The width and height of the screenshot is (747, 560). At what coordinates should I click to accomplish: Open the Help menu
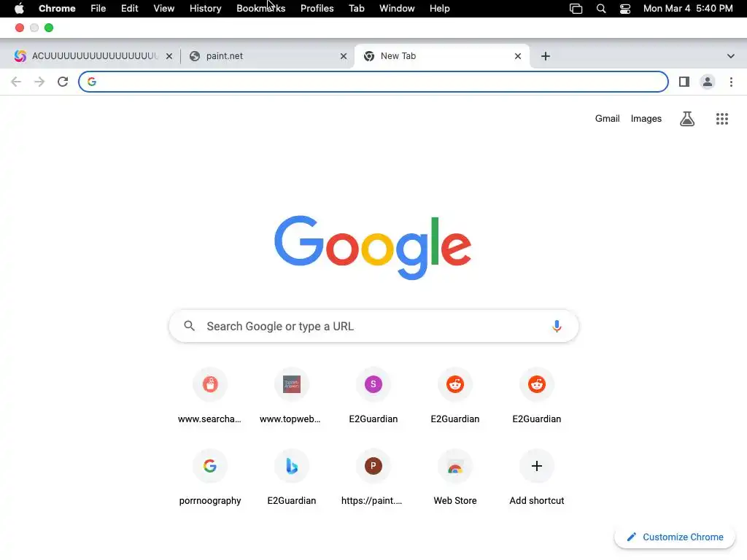coord(439,9)
